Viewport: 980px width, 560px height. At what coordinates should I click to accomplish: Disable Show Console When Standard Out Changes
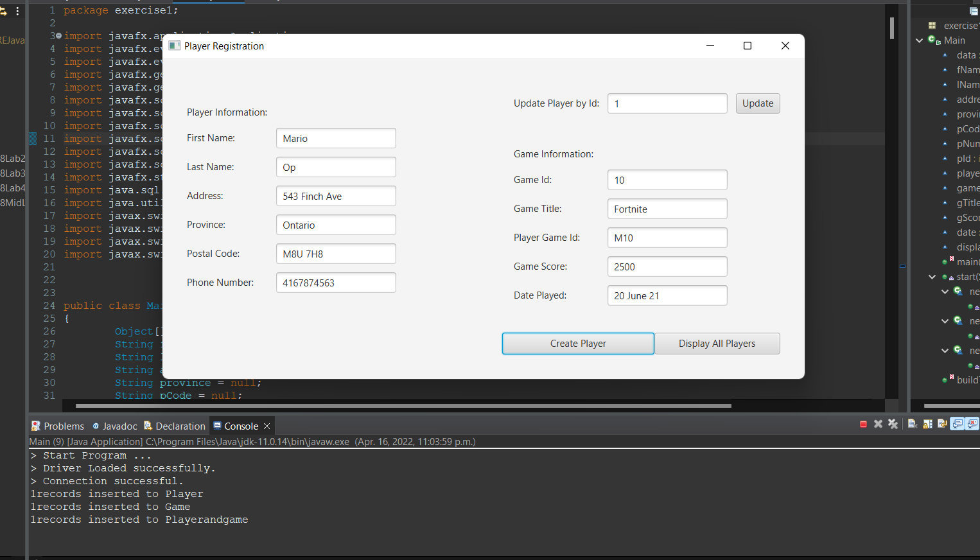[x=958, y=424]
